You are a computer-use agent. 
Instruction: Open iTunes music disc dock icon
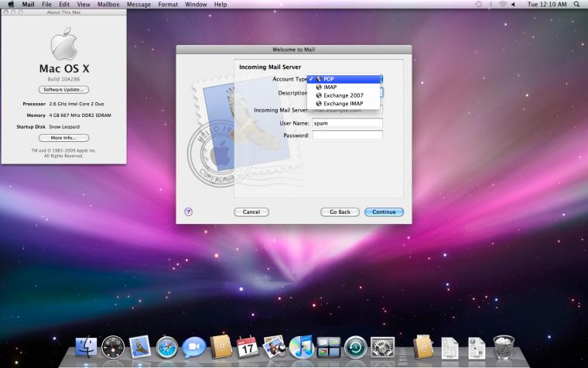[302, 347]
